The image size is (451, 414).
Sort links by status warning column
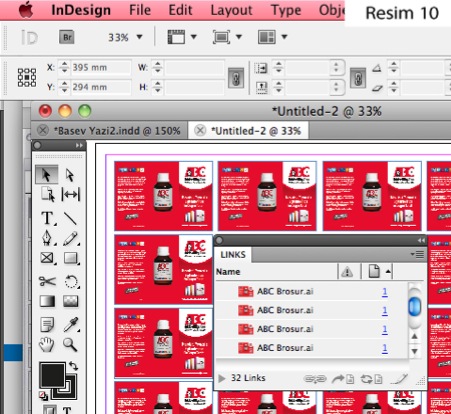[x=347, y=271]
